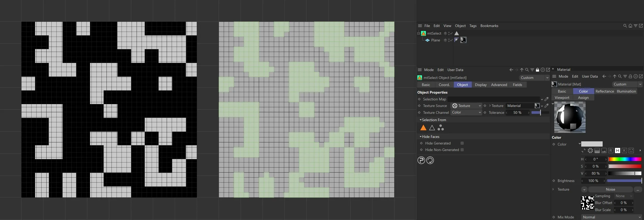Toggle Plane enable checkmark
This screenshot has width=644, height=220.
coord(451,40)
